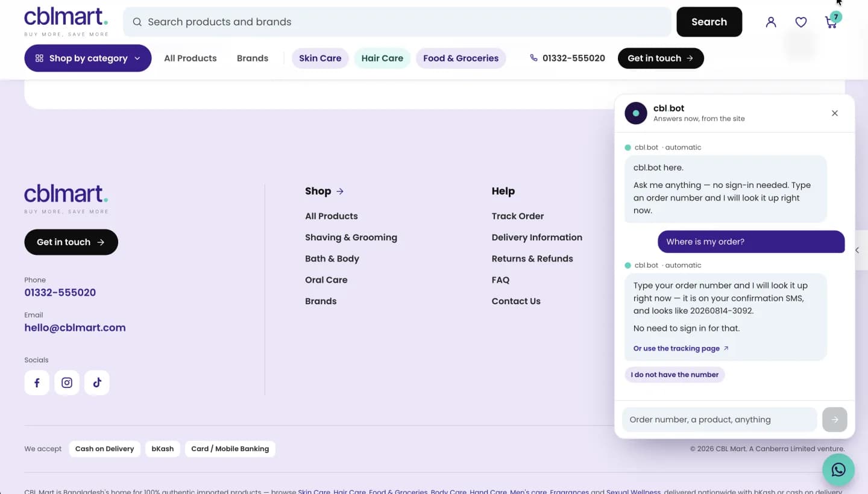Click the footer phone number link
Viewport: 868px width, 494px height.
click(x=60, y=293)
